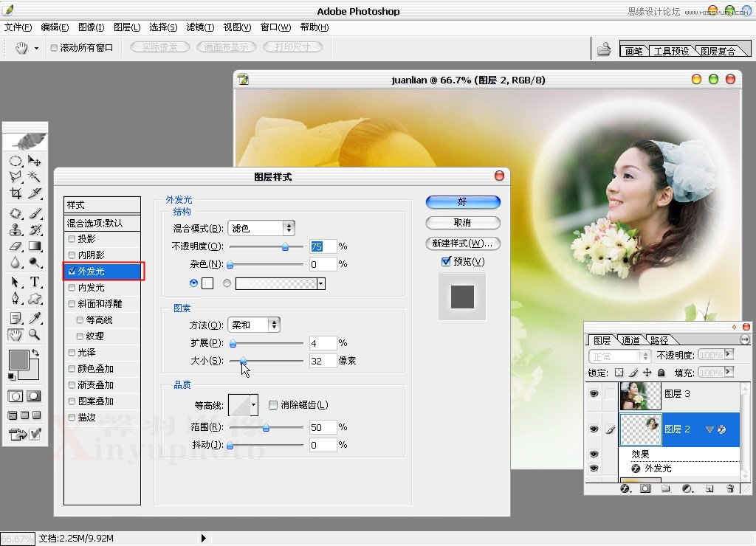Collapse effects triangle on 图层 2

pyautogui.click(x=709, y=429)
